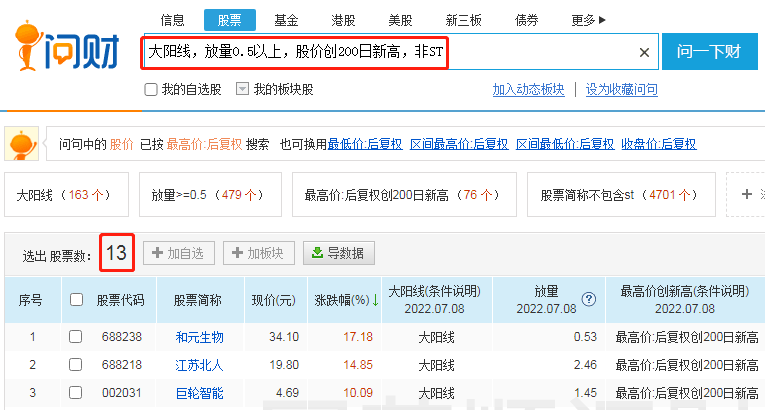Screen dimensions: 765x410
Task: Clear the search box with X icon
Action: (644, 53)
